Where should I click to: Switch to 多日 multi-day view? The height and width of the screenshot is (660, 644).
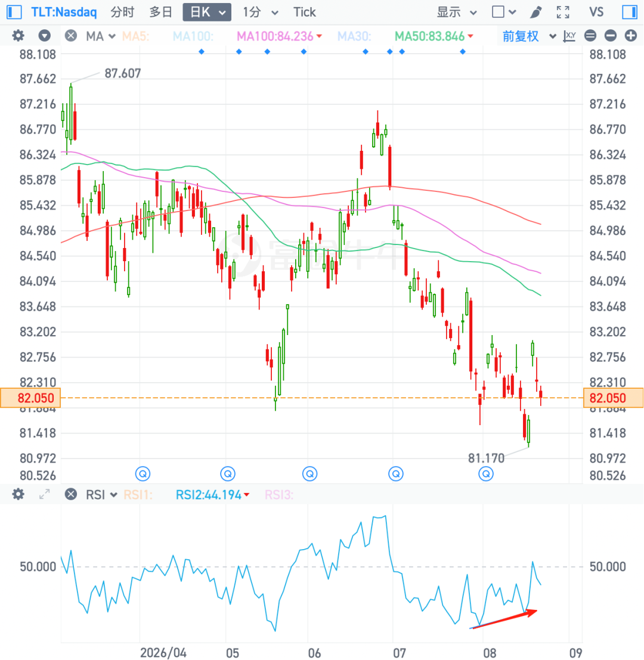[x=160, y=12]
